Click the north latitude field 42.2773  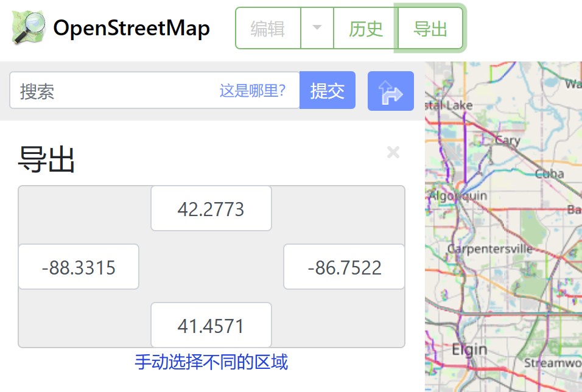pos(211,209)
